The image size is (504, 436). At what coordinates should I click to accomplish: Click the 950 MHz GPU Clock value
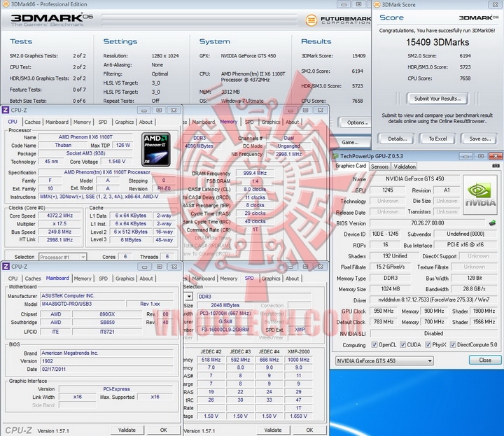pos(384,311)
